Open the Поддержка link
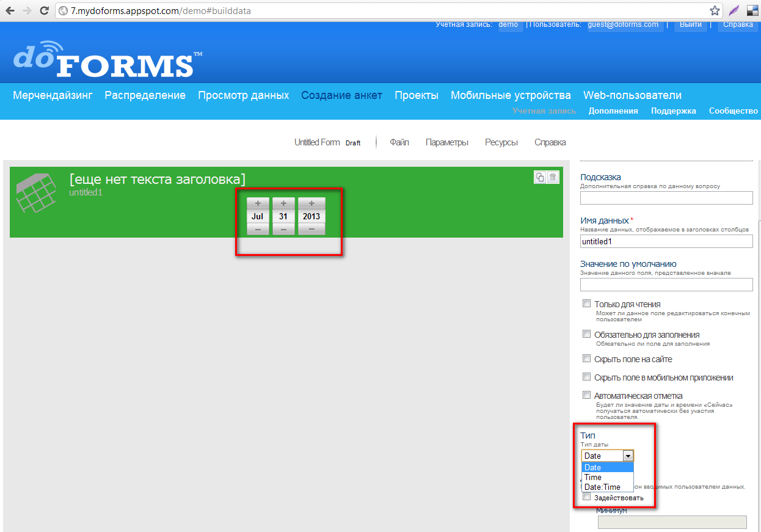Screen dimensions: 761x532 pos(673,111)
